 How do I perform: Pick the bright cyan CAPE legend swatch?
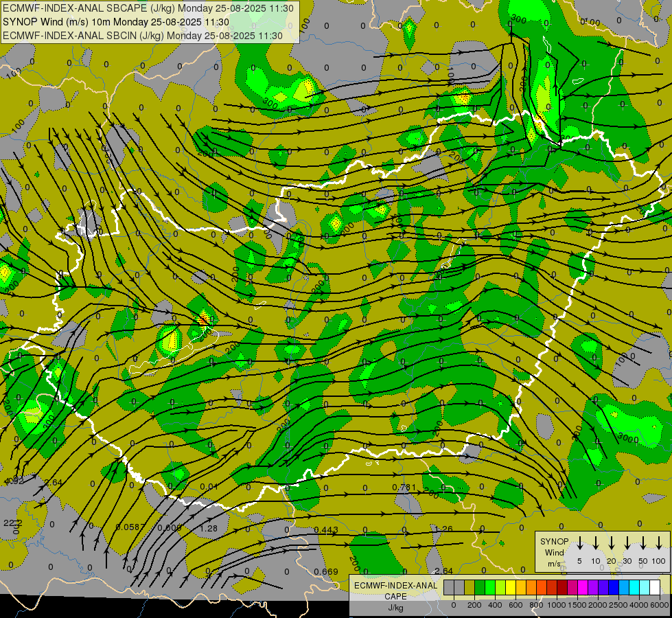pyautogui.click(x=635, y=588)
